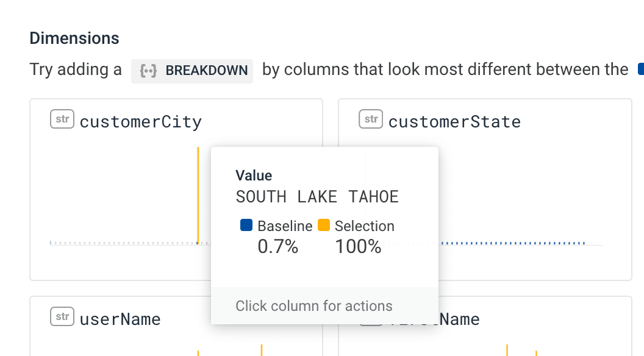Click the orange Selection legend square

point(324,226)
